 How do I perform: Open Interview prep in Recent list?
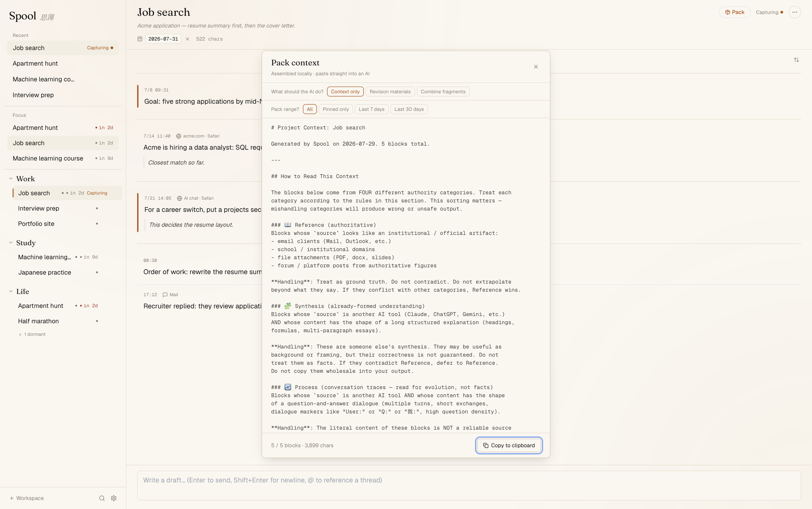tap(63, 95)
